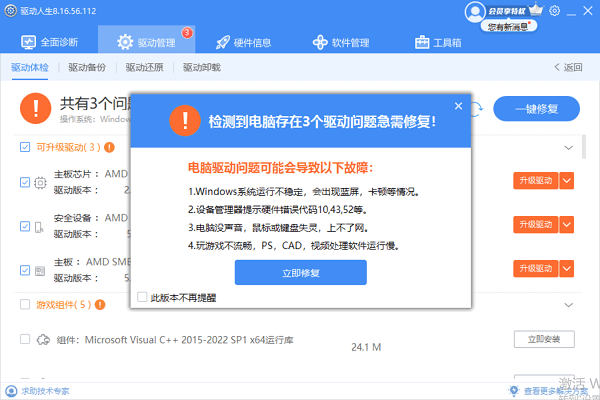Open the 软件管理 tab
The height and width of the screenshot is (400, 600).
click(x=341, y=42)
